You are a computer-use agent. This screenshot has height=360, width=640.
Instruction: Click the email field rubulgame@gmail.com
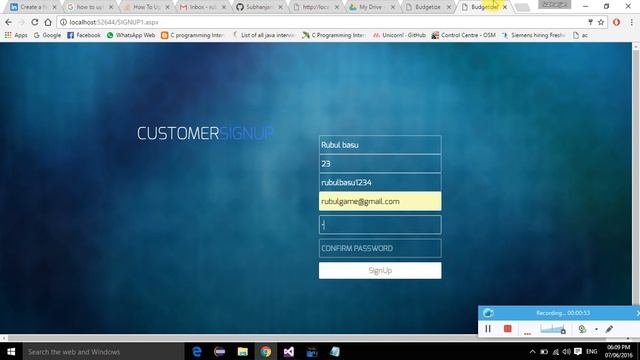click(380, 201)
